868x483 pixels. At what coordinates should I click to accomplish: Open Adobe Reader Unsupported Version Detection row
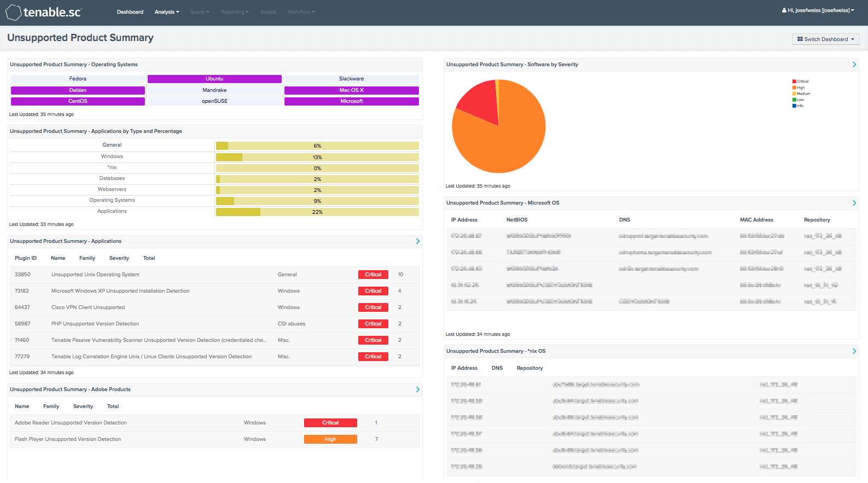[214, 423]
